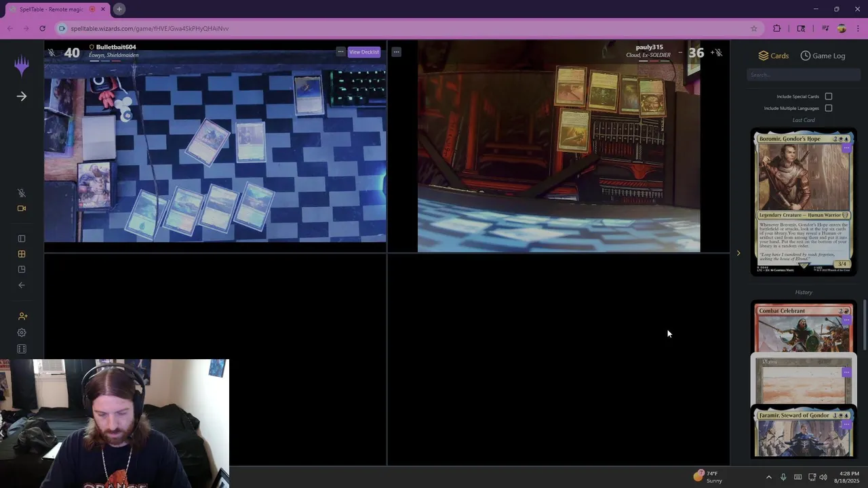Click the Bulletbait604 player name
This screenshot has width=868, height=488.
[116, 47]
